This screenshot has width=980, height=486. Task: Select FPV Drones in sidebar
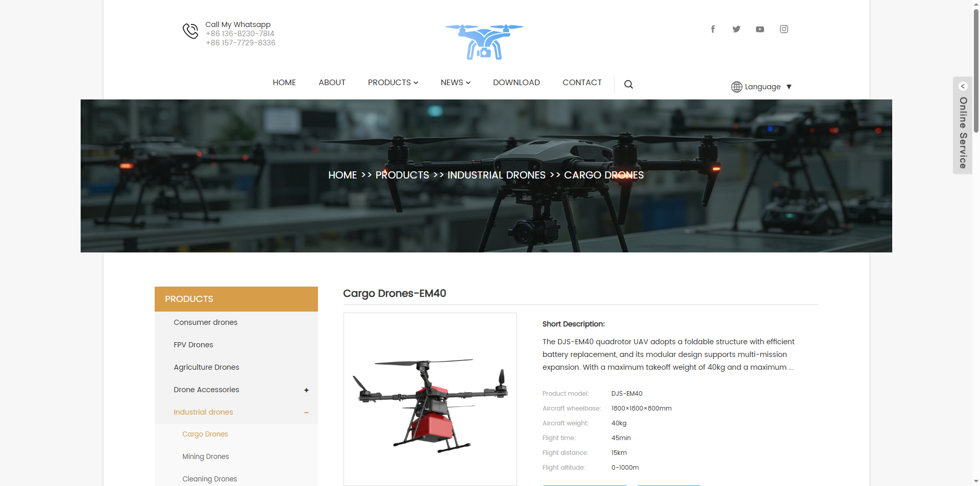[x=193, y=345]
